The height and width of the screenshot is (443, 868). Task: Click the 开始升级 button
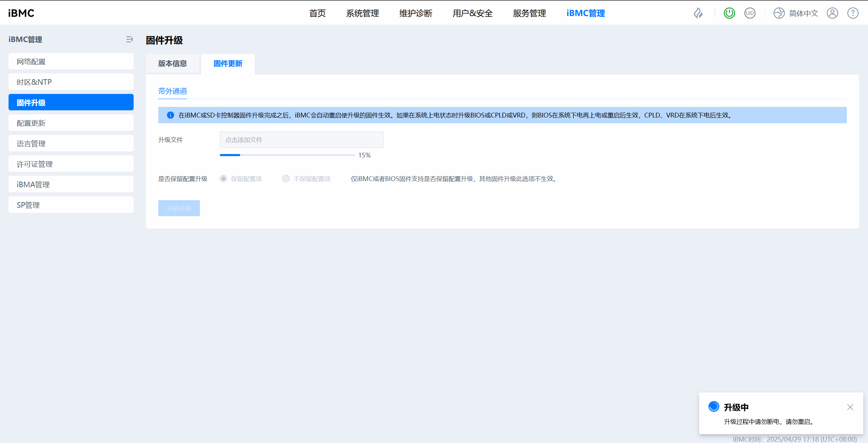pos(179,208)
